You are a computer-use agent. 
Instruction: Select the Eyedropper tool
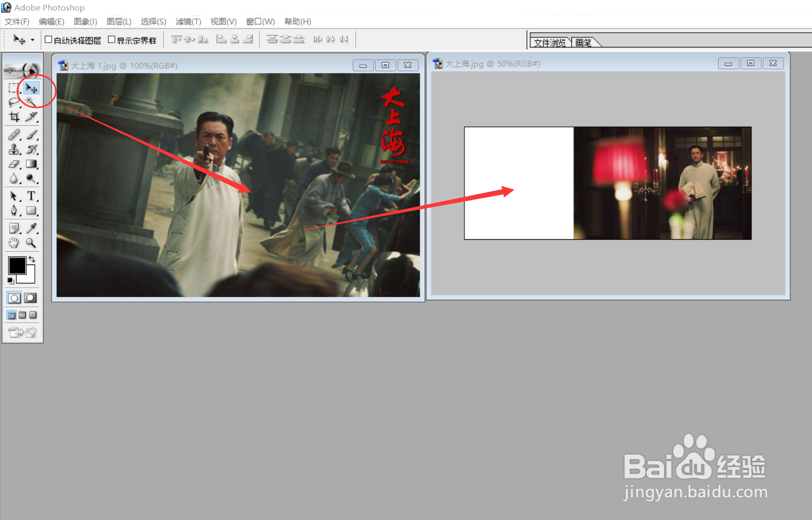tap(31, 229)
